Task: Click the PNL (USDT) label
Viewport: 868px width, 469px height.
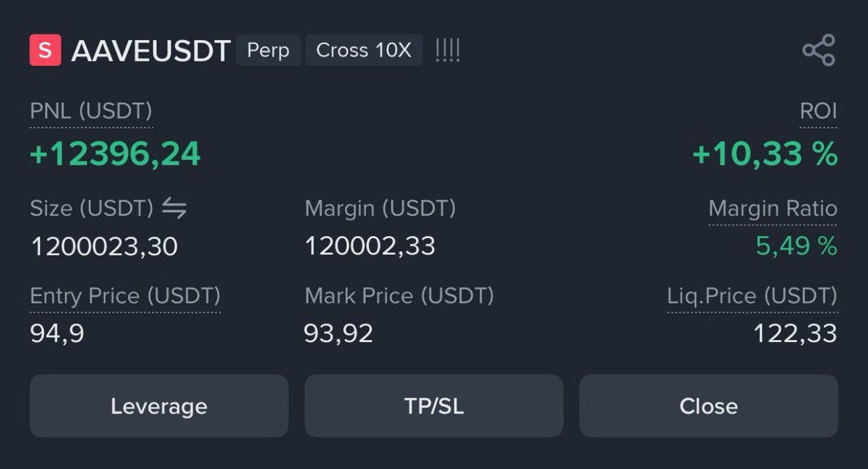Action: coord(91,111)
